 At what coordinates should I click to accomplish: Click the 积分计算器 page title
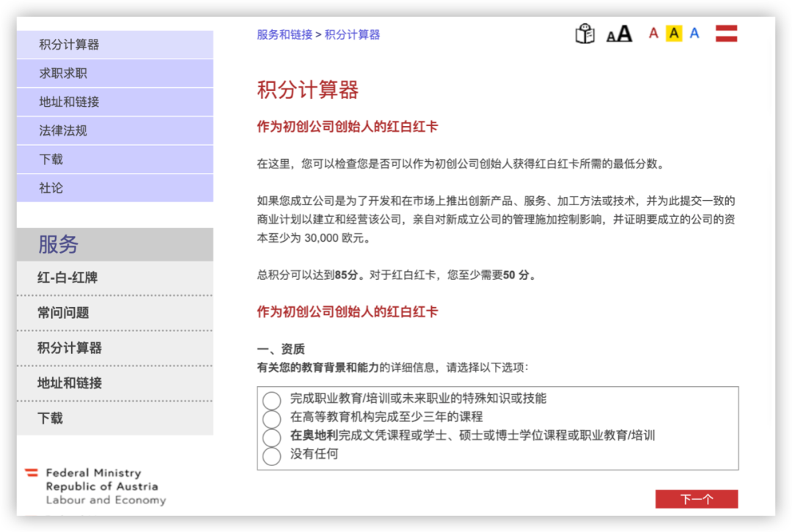(307, 90)
